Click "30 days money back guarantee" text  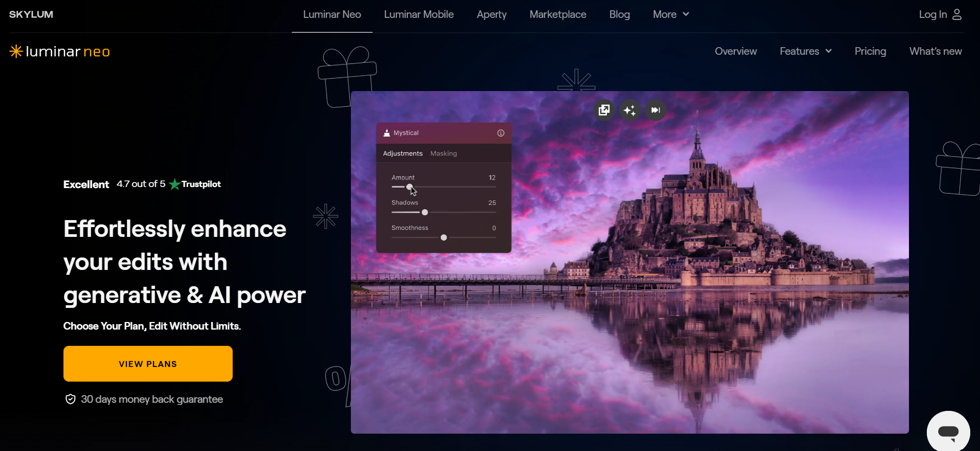pos(152,400)
